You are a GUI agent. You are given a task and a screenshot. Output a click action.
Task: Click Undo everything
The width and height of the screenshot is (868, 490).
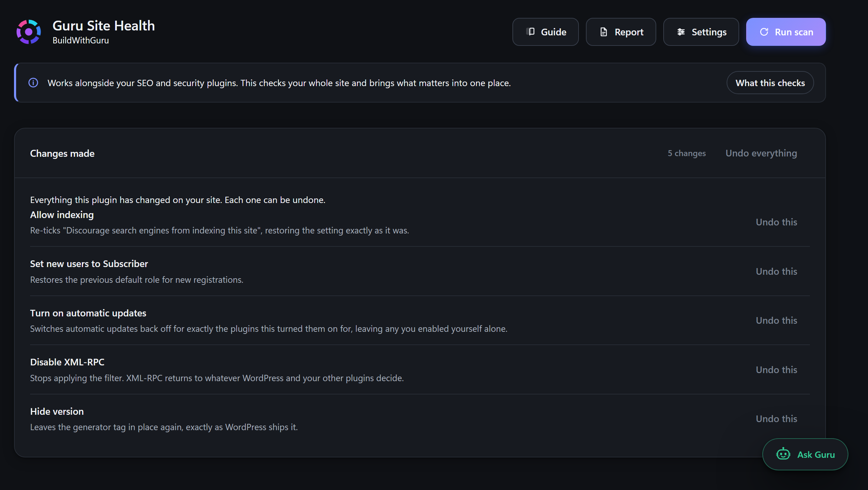pyautogui.click(x=761, y=153)
